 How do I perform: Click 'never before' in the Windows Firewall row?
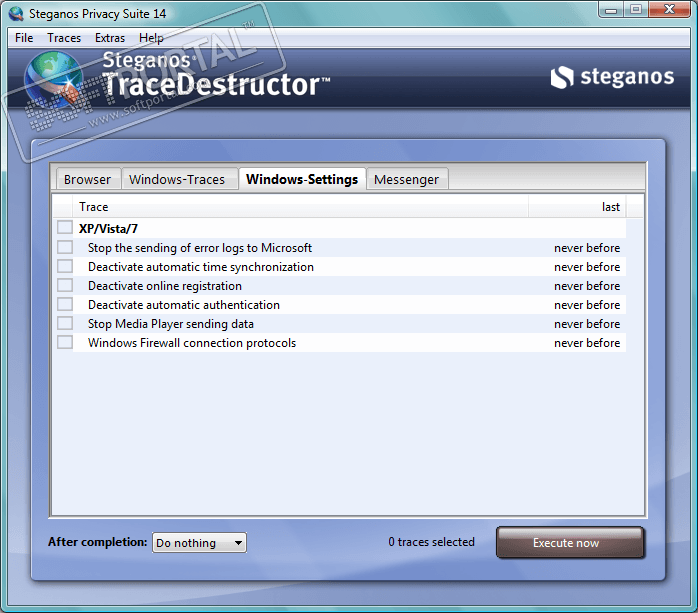pos(587,343)
